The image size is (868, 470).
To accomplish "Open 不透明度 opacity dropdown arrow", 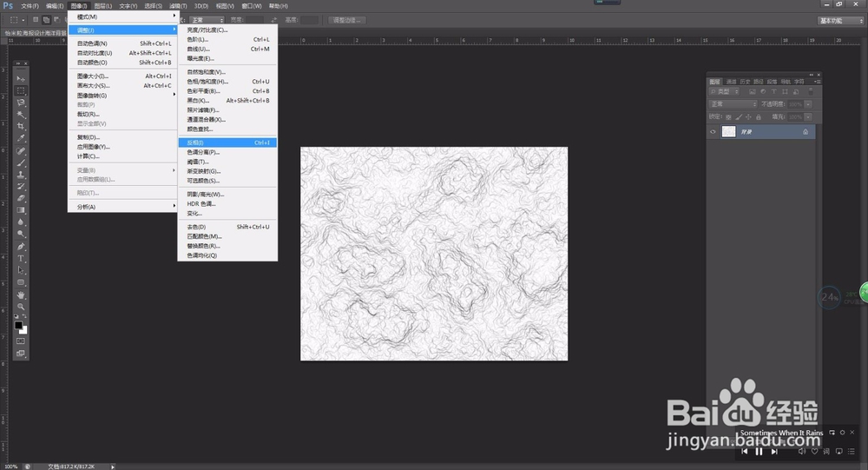I will (808, 104).
